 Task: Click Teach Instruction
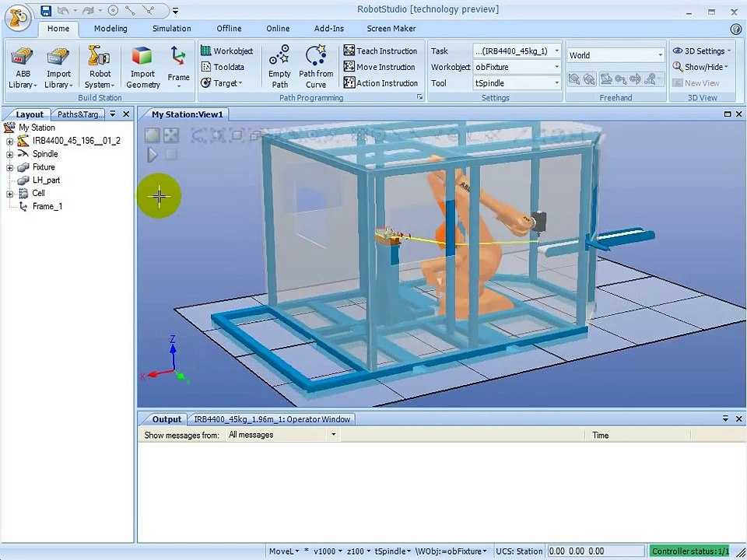[381, 51]
